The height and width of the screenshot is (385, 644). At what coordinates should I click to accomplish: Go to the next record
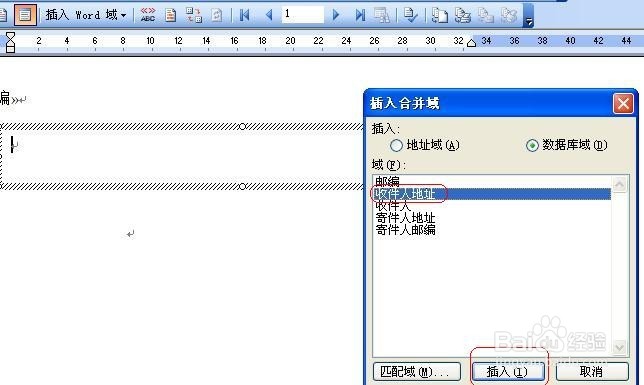tap(336, 15)
